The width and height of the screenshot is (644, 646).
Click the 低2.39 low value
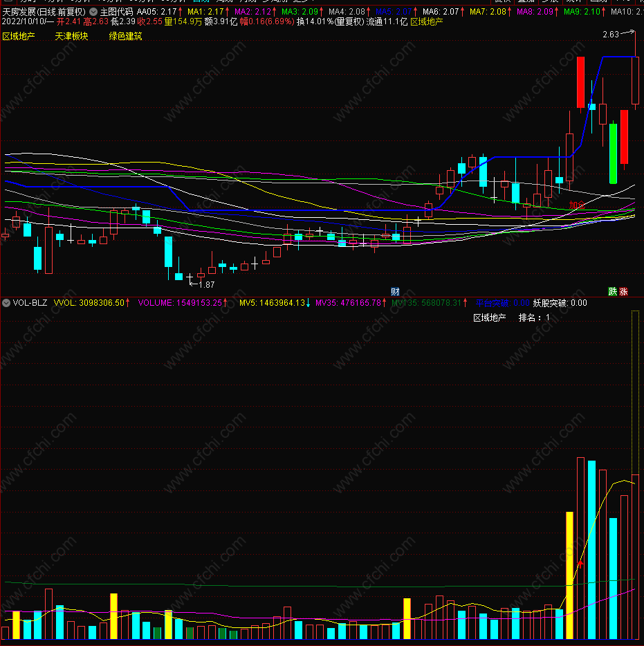click(x=123, y=22)
